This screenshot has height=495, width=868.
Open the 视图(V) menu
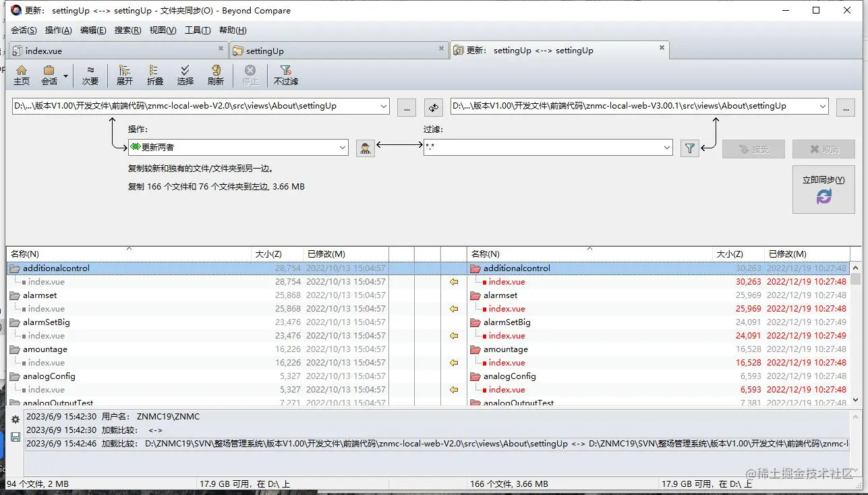[x=163, y=30]
